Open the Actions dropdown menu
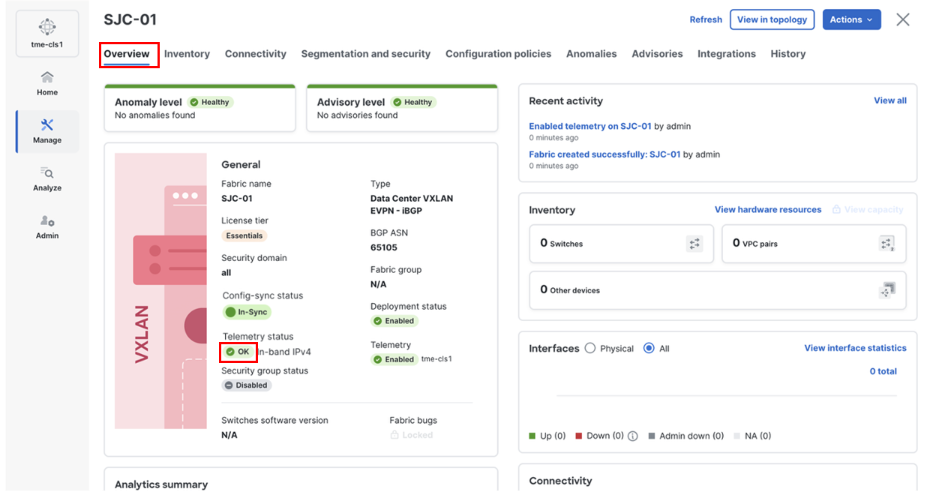 pyautogui.click(x=852, y=20)
